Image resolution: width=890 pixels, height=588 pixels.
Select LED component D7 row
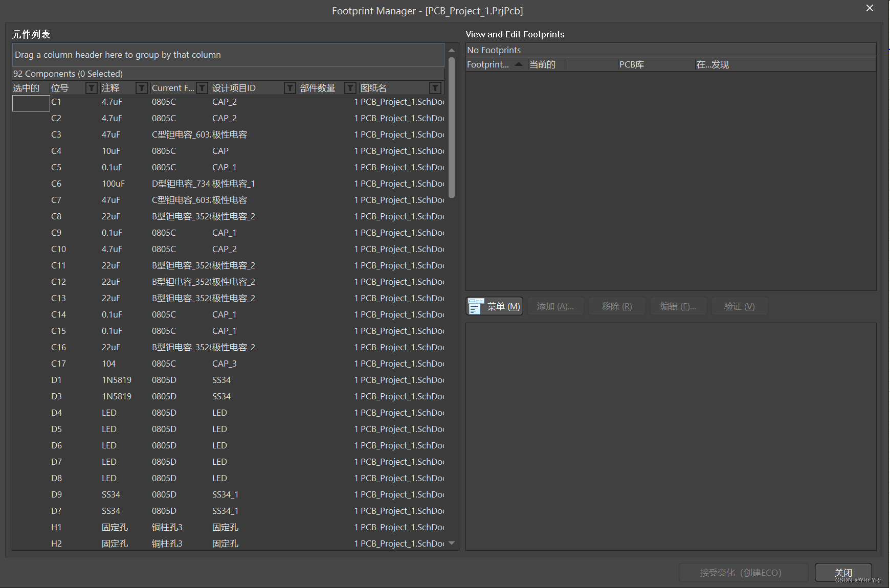click(x=228, y=462)
